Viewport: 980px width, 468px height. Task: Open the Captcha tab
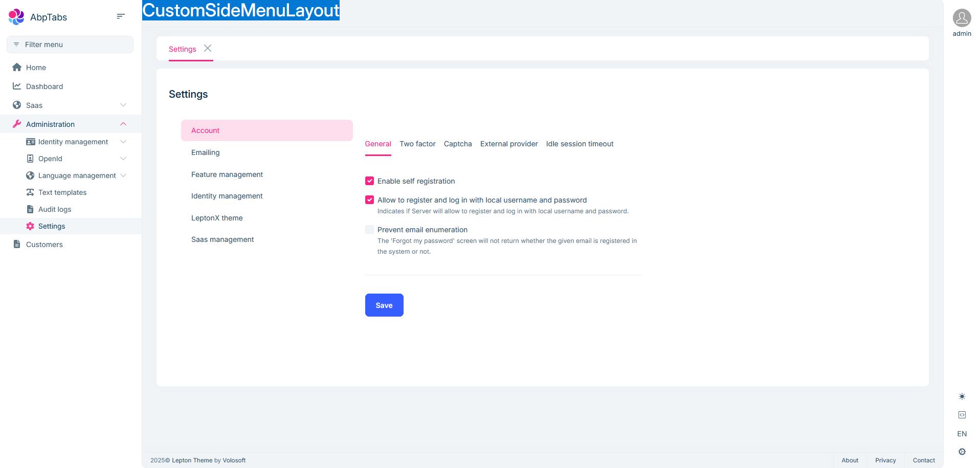(x=458, y=144)
